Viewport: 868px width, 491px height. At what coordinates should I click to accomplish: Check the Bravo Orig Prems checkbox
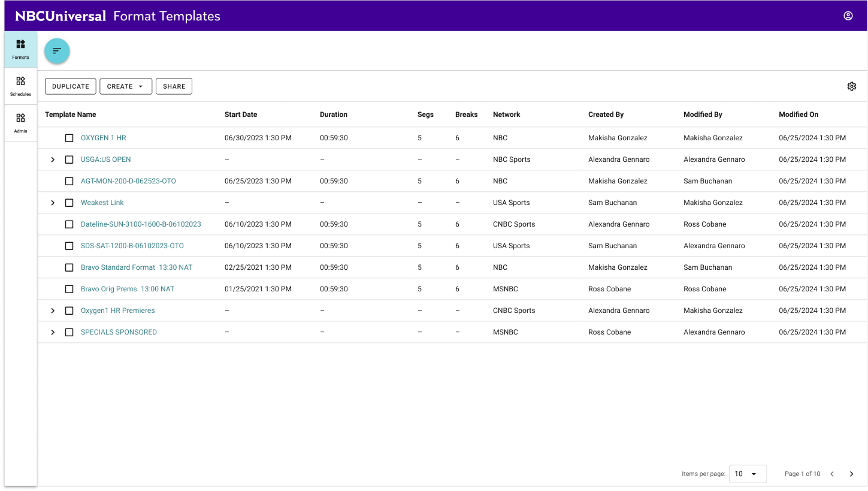(x=69, y=289)
